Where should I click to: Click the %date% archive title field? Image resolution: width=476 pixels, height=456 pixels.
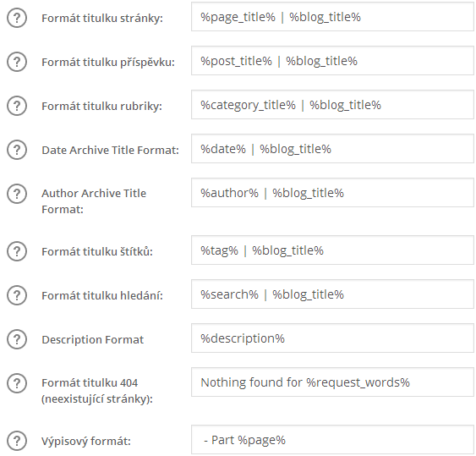pos(332,149)
